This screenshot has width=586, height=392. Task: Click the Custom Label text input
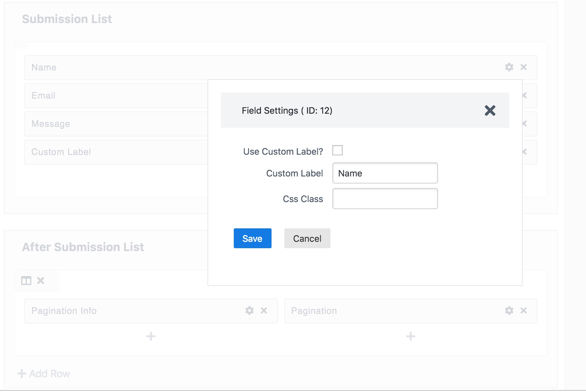click(385, 173)
